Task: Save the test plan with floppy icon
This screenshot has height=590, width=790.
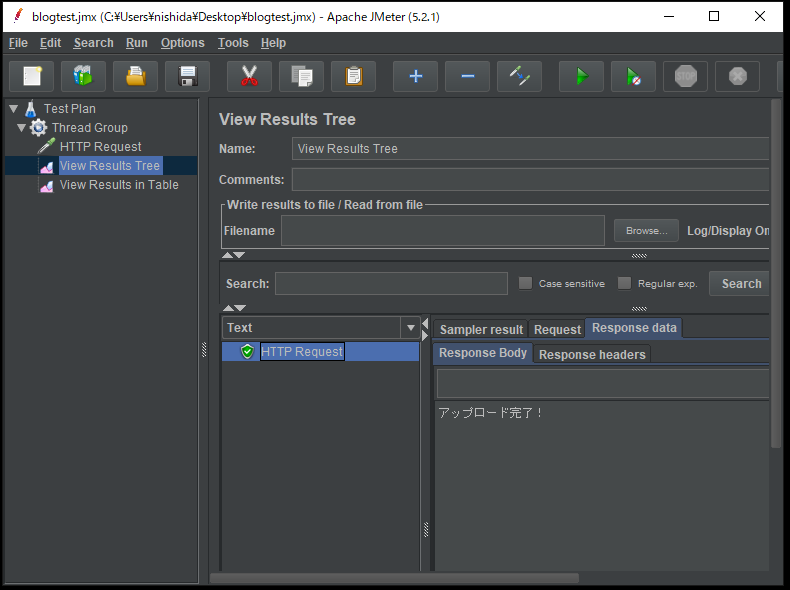Action: pyautogui.click(x=187, y=77)
